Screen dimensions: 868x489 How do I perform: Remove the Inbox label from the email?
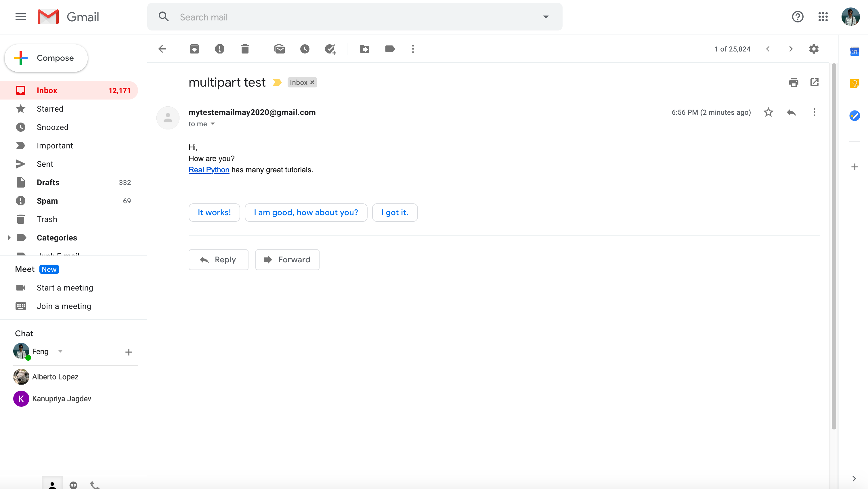(x=312, y=82)
